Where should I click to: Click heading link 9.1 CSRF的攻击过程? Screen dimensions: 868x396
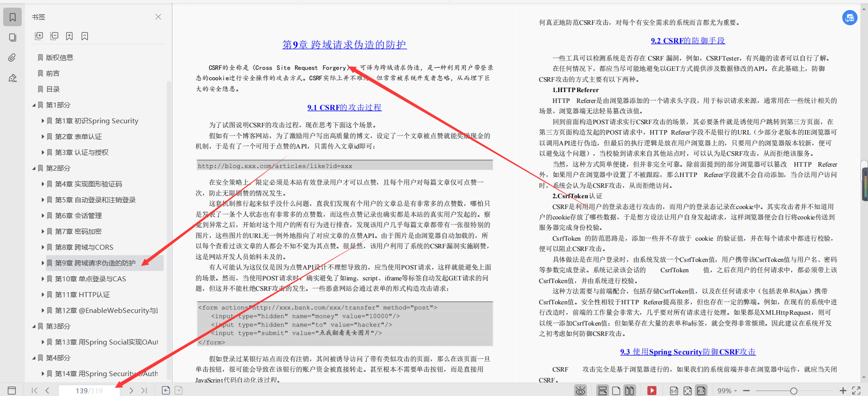coord(344,107)
